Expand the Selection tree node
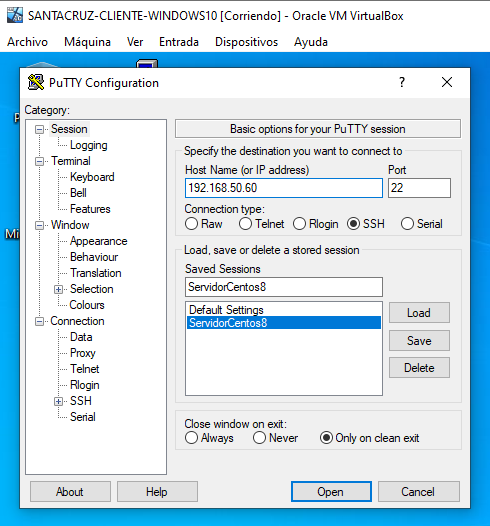490x526 pixels. [x=58, y=290]
